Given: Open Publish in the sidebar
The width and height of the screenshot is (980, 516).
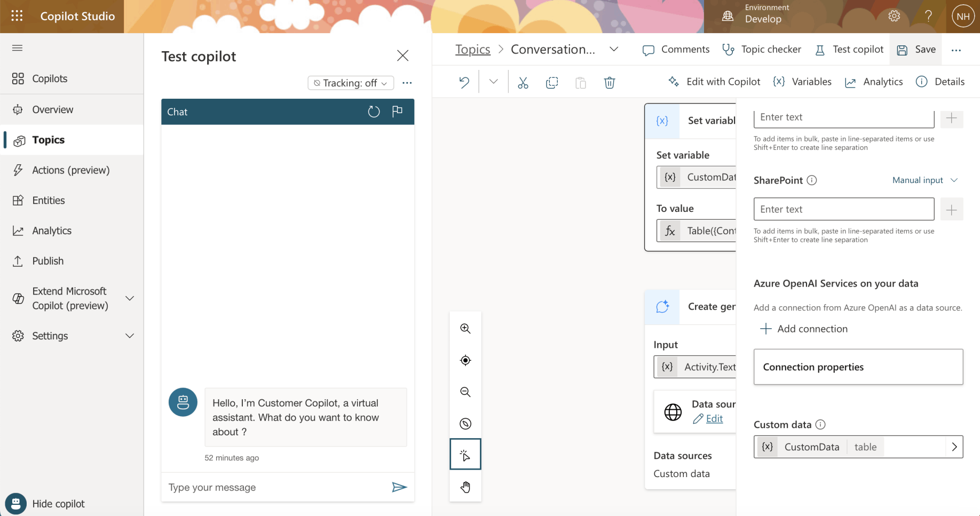Looking at the screenshot, I should click(x=72, y=261).
